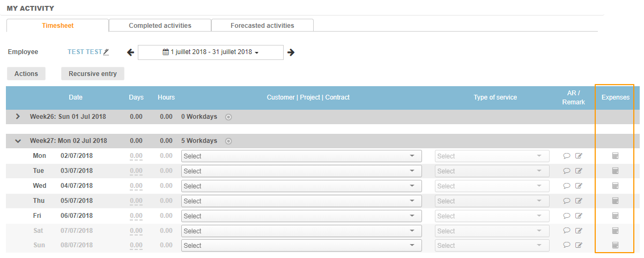
Task: Collapse Week27 row with chevron
Action: tap(18, 141)
